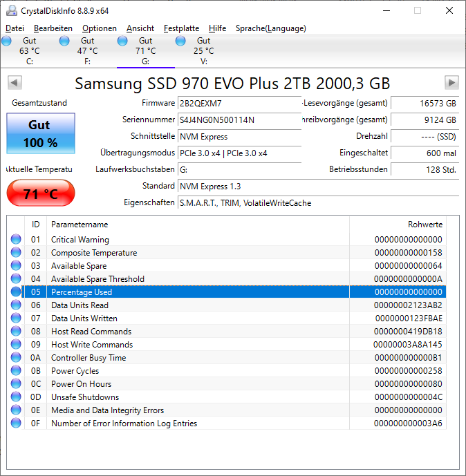Click the Eingeschaltet value 600 mal
Viewport: 466px width, 476px height.
[x=425, y=153]
